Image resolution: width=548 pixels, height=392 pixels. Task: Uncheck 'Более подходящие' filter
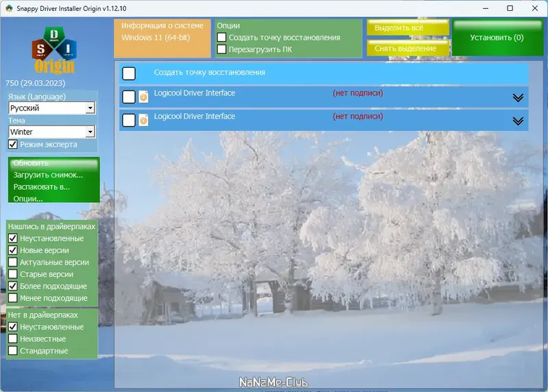click(13, 286)
